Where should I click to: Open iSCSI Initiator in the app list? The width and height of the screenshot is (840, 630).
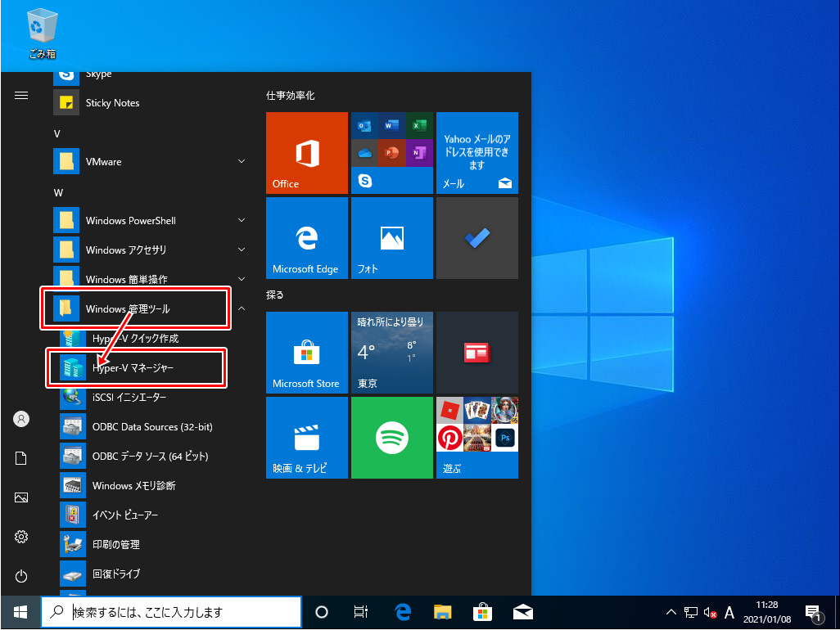[x=129, y=398]
